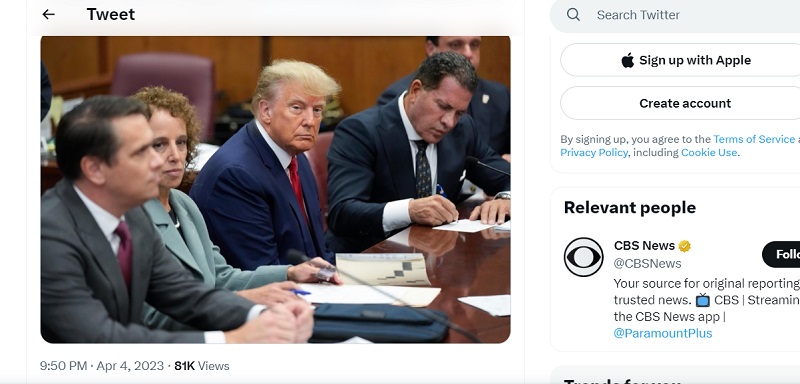
Task: Open the Cookie Use link
Action: click(709, 152)
